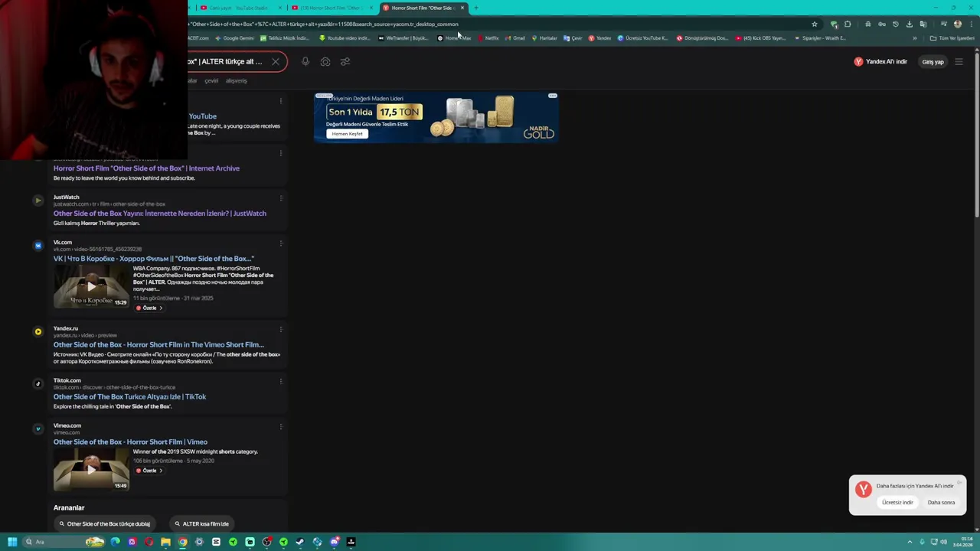The height and width of the screenshot is (551, 980).
Task: Open options menu for Yandex.ru result
Action: (281, 330)
